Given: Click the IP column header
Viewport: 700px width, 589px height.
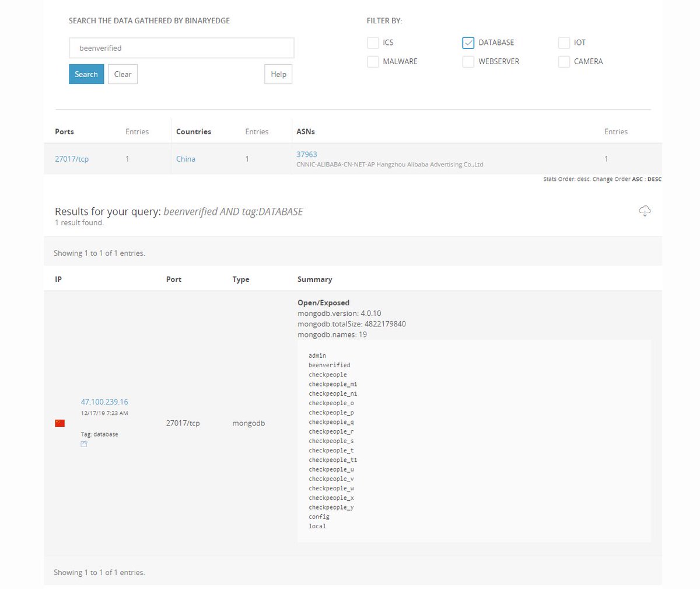Looking at the screenshot, I should coord(58,279).
